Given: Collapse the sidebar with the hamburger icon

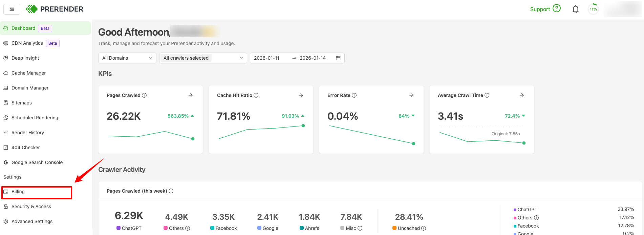Looking at the screenshot, I should click(x=12, y=9).
